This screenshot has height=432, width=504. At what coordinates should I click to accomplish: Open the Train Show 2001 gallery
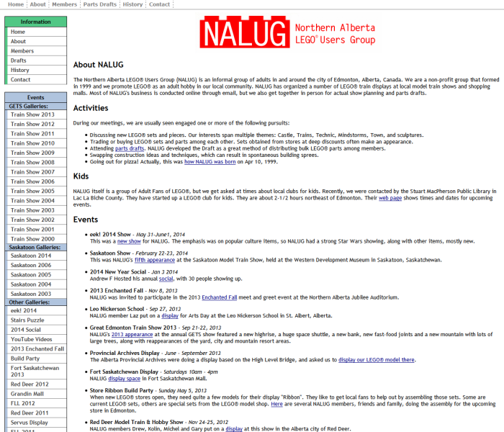pyautogui.click(x=36, y=230)
